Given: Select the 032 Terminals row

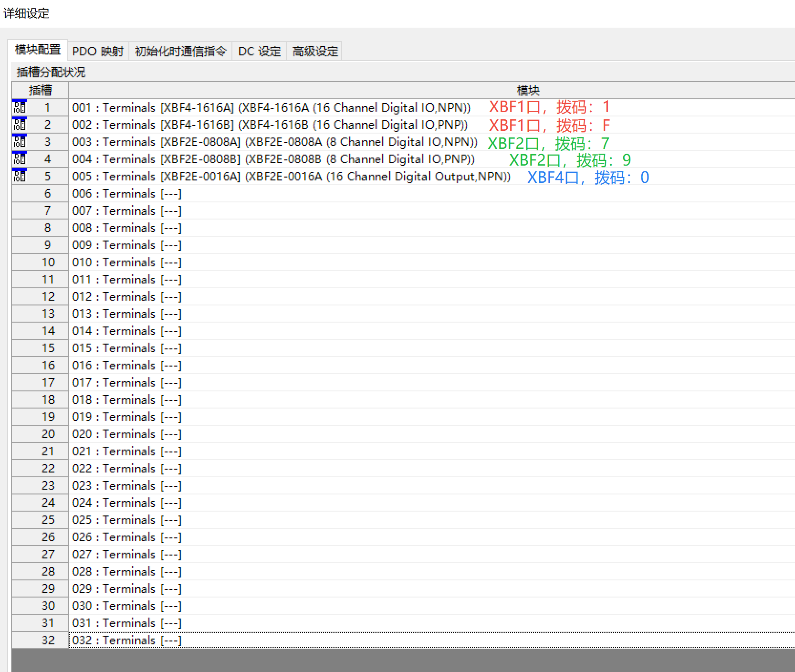Looking at the screenshot, I should (x=126, y=640).
